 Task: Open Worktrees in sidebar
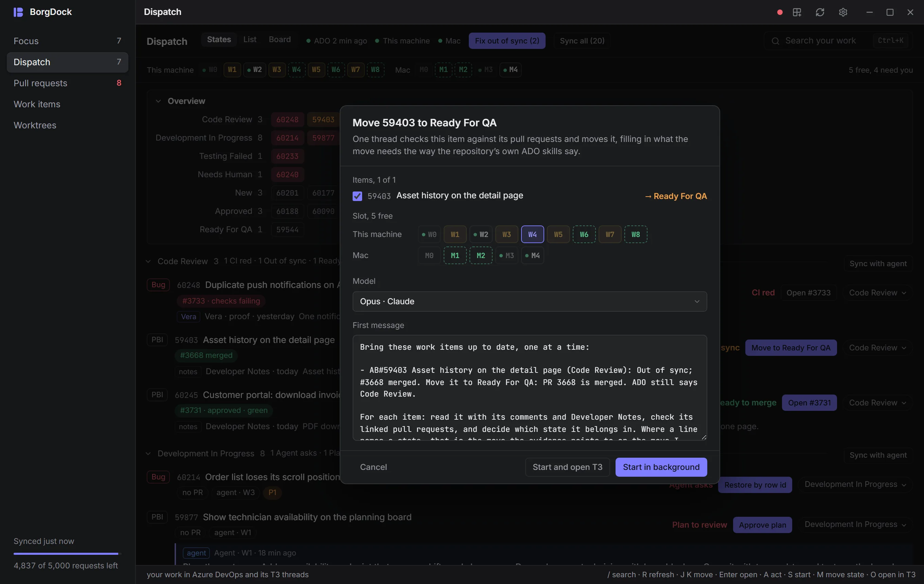tap(68, 125)
